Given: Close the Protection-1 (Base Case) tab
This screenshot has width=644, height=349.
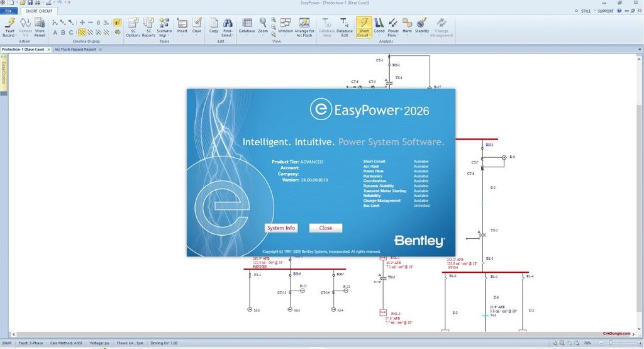Looking at the screenshot, I should (x=48, y=49).
